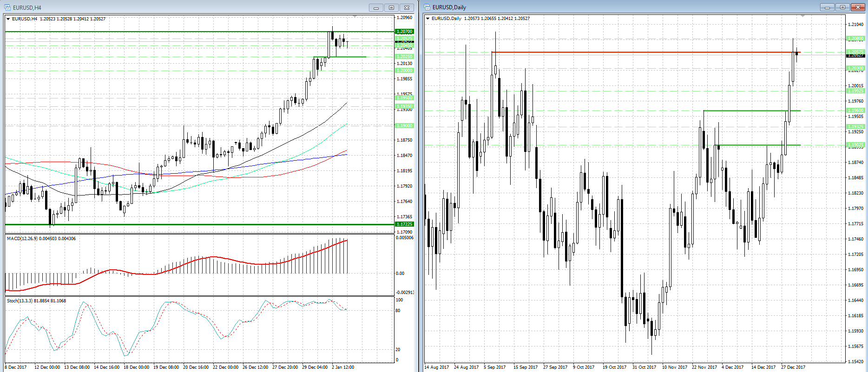Select the 1.19000 price level label

pyautogui.click(x=404, y=126)
